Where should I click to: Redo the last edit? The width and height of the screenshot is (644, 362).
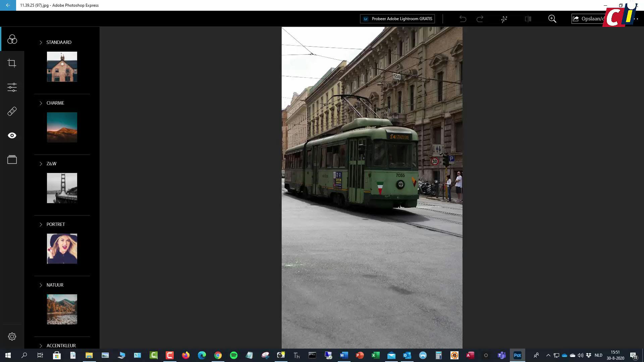tap(480, 19)
